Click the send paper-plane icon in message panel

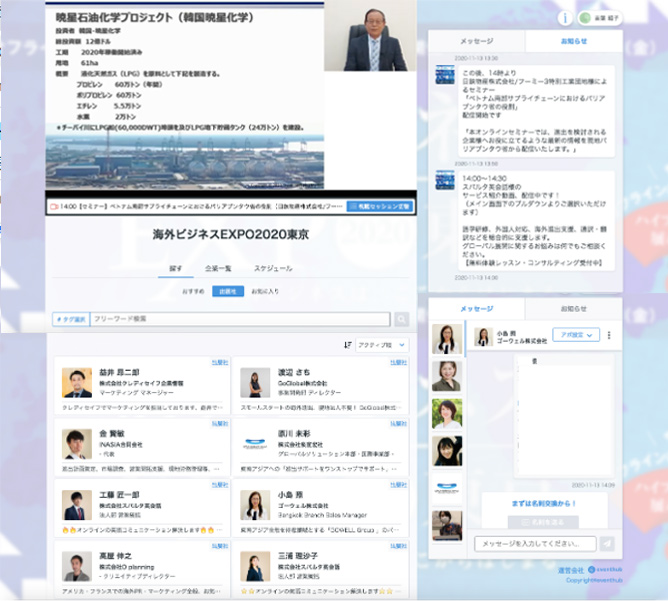[x=607, y=543]
